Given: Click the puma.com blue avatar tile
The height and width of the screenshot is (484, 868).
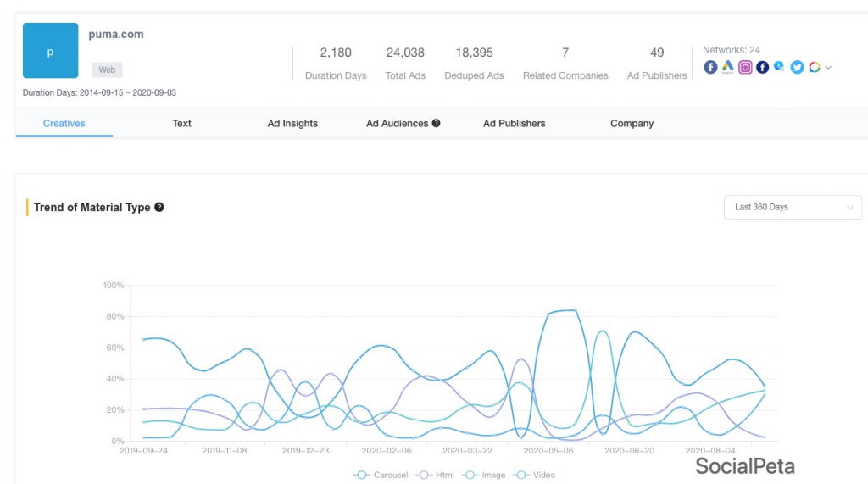Looking at the screenshot, I should 50,50.
